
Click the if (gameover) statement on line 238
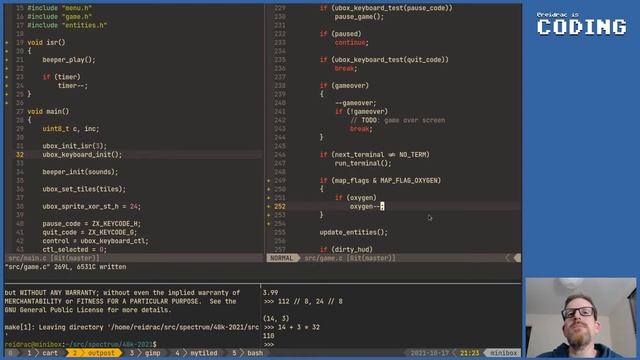pyautogui.click(x=344, y=86)
